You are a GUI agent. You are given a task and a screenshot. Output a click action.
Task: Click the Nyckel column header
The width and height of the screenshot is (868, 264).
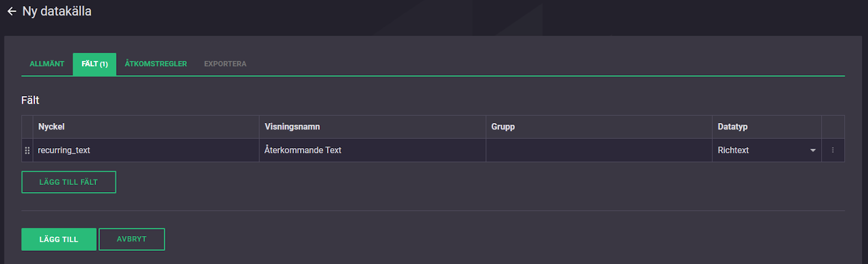tap(52, 127)
